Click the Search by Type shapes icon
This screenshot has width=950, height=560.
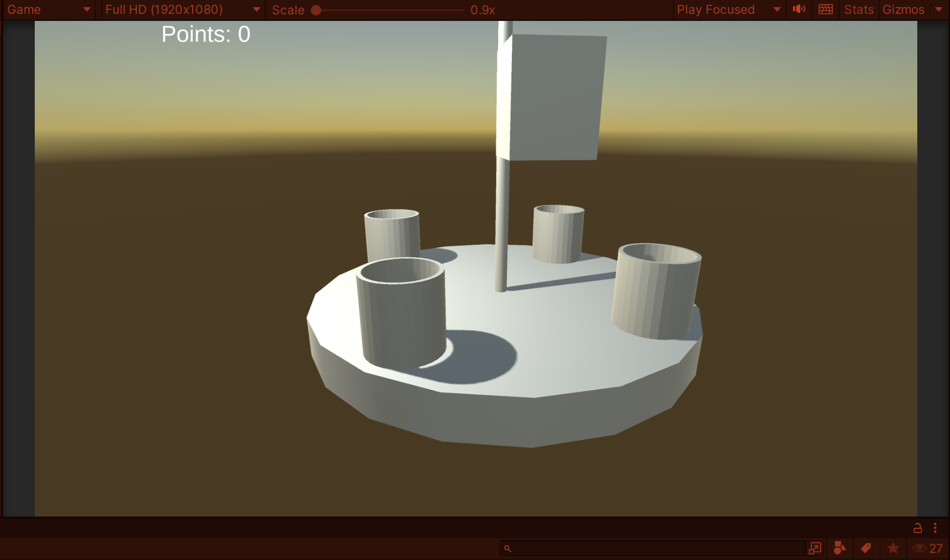pyautogui.click(x=840, y=548)
